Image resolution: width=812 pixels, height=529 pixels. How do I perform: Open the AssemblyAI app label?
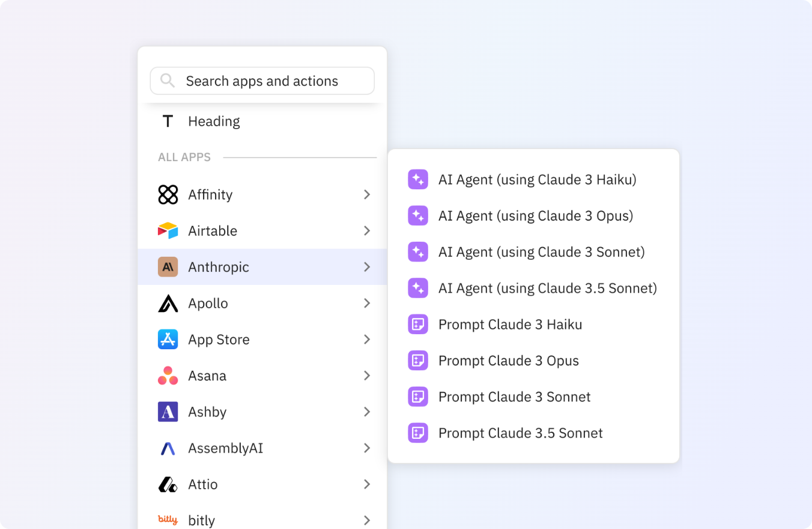tap(226, 448)
